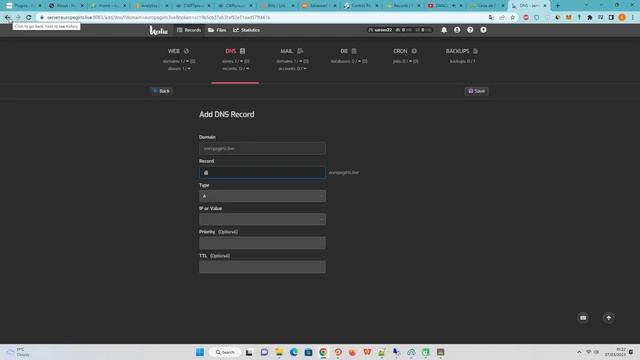Open the Type dropdown
Viewport: 640px width, 360px height.
coord(262,196)
